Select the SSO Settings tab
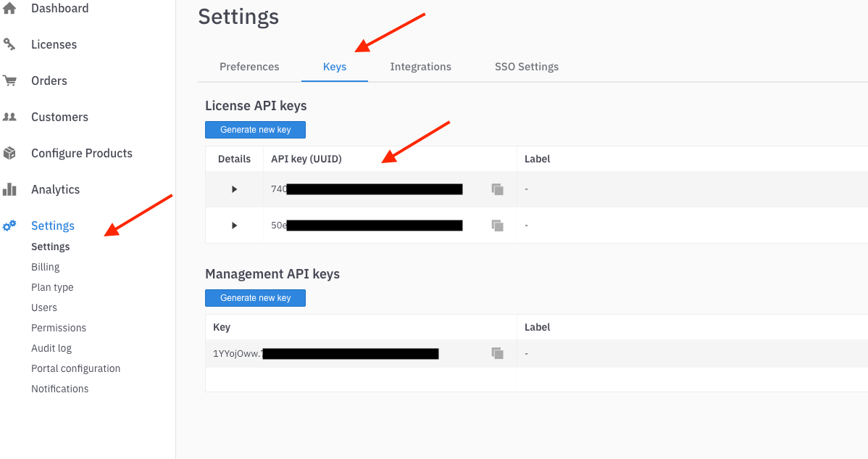 [x=527, y=67]
